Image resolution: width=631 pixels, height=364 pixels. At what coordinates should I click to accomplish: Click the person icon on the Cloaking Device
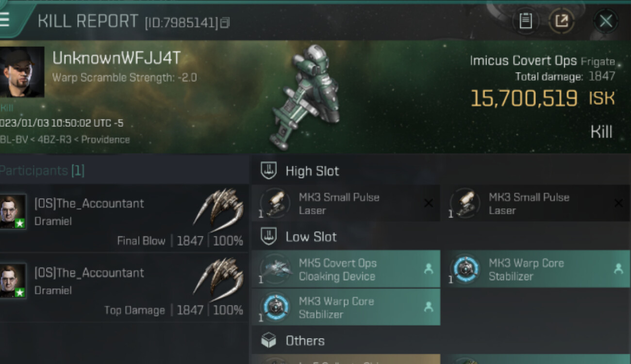pos(428,268)
